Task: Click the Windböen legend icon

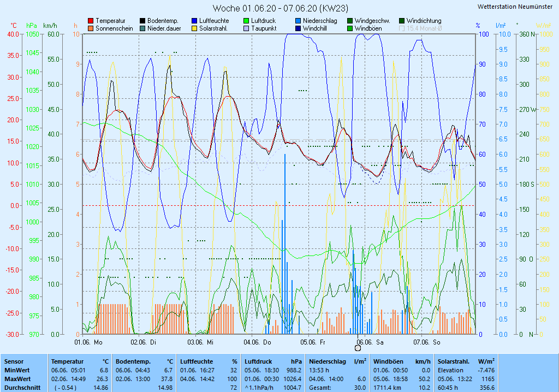Action: pos(350,28)
